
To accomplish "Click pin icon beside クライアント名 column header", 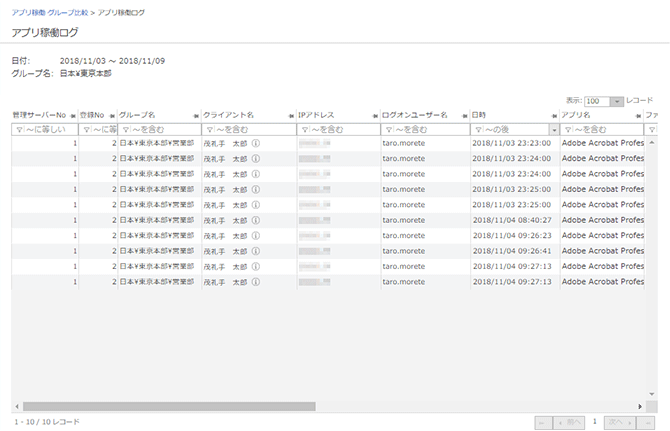I will pos(291,116).
